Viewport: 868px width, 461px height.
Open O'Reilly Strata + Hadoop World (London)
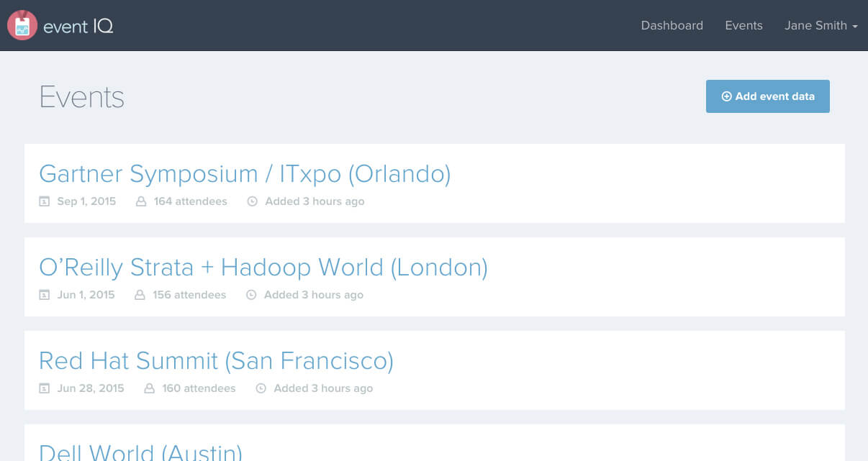263,268
